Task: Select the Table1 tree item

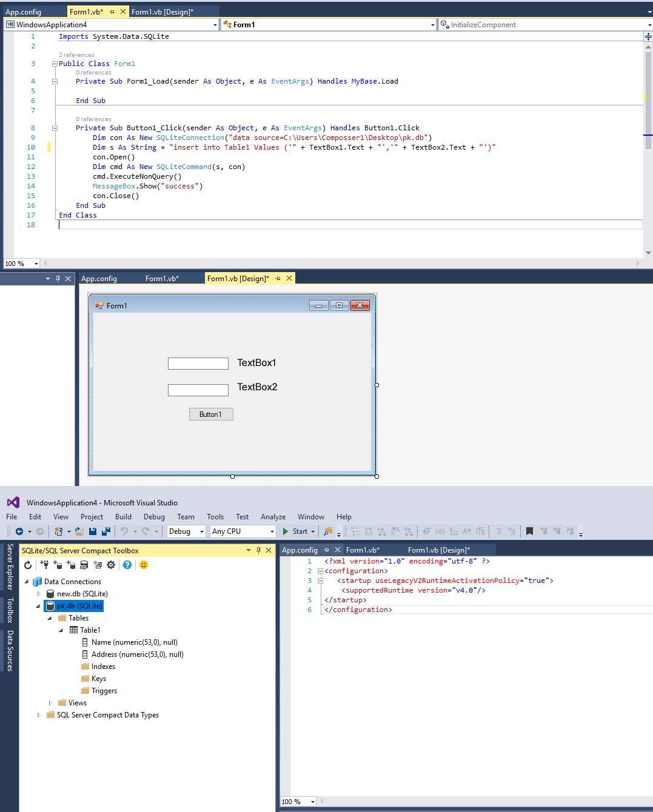Action: [x=89, y=630]
